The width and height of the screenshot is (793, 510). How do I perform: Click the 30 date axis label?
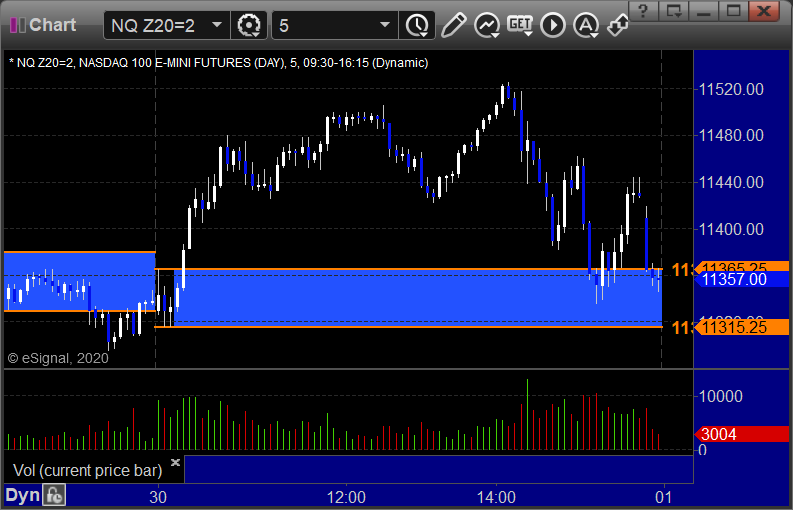pyautogui.click(x=158, y=497)
